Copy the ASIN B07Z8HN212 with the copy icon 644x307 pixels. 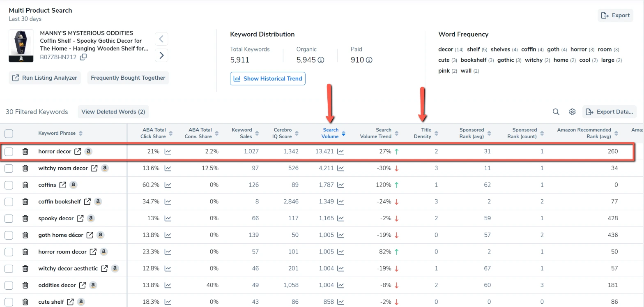point(83,57)
